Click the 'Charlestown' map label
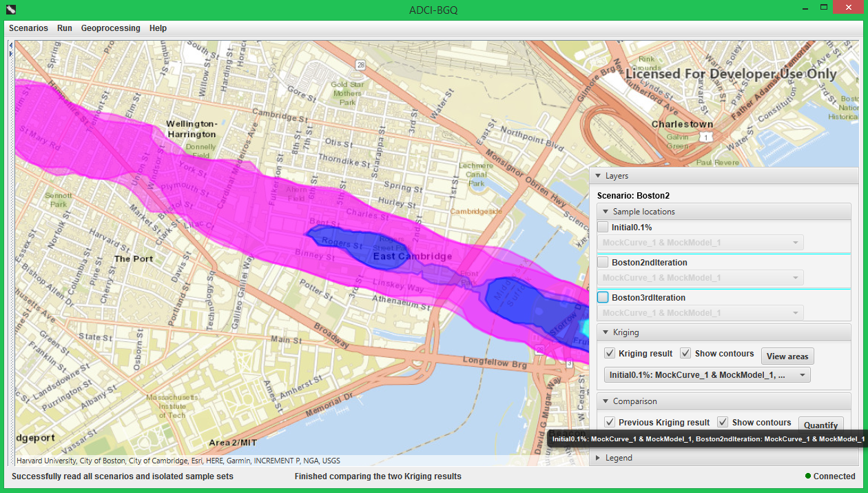The image size is (868, 493). click(683, 125)
